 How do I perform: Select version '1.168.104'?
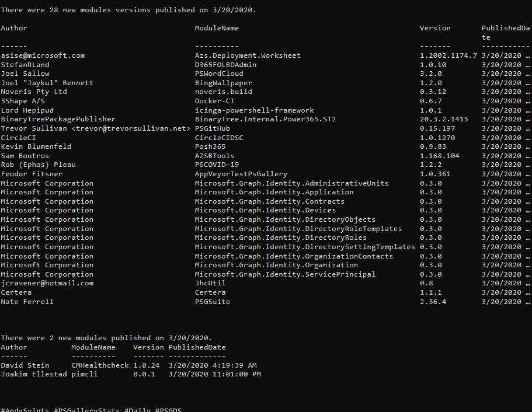pos(439,156)
